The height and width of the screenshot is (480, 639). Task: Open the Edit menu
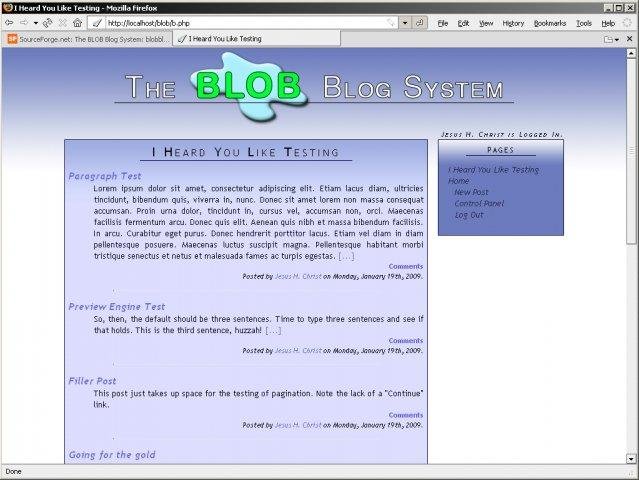tap(463, 24)
